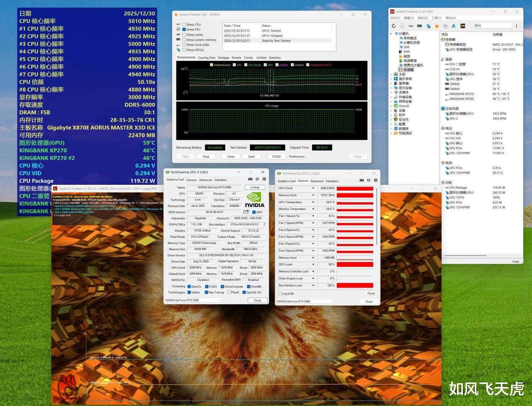Check the Log to file checkbox

tap(280, 293)
